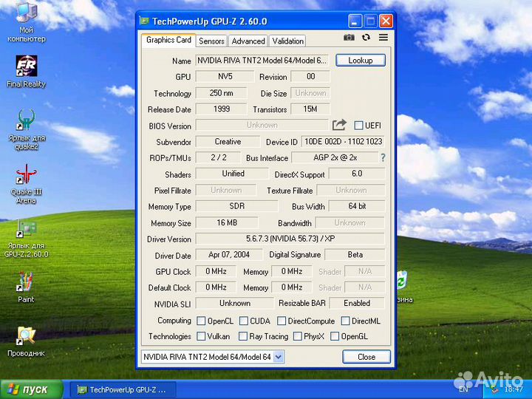Click the DirectX Support value 6.0

pyautogui.click(x=357, y=174)
